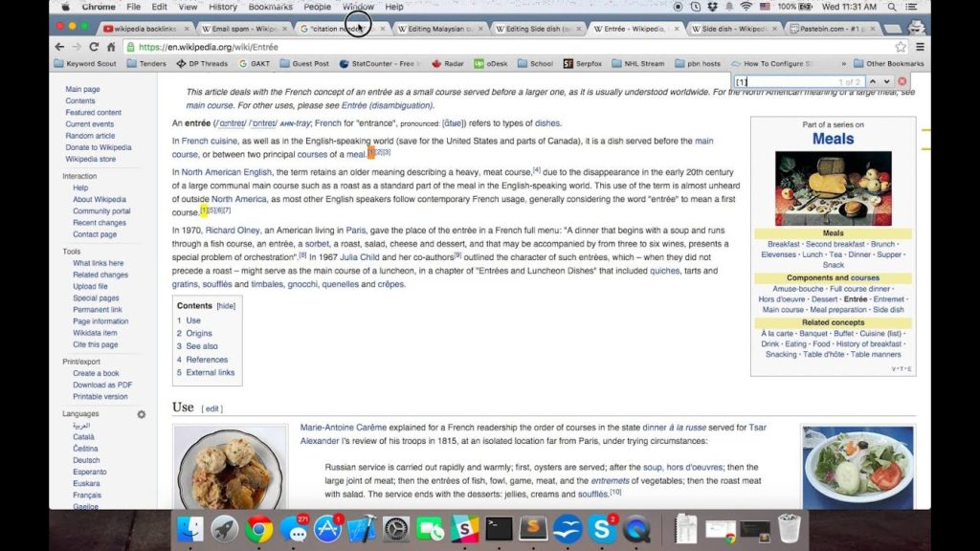Open the Guest Post bookmark folder

coord(304,64)
